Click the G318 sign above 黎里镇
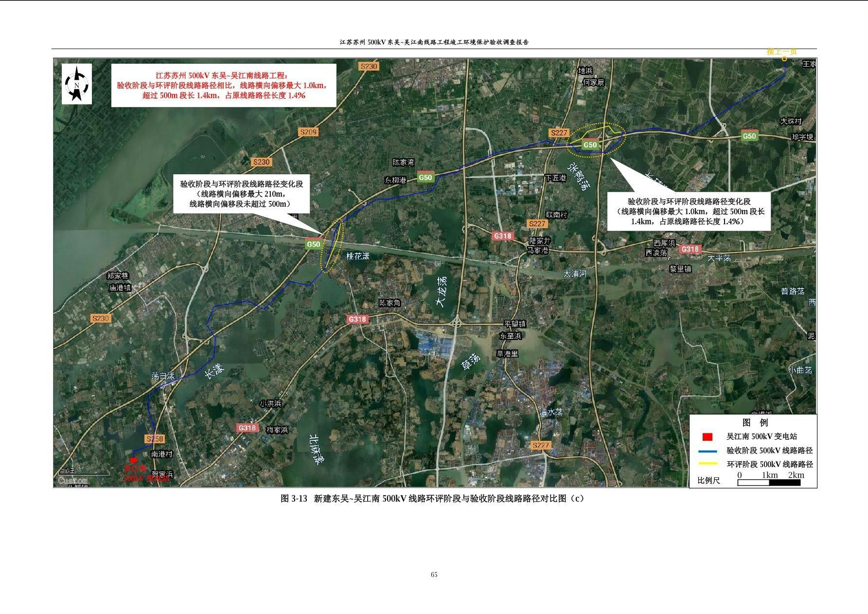Screen dimensions: 868x614 (x=690, y=249)
